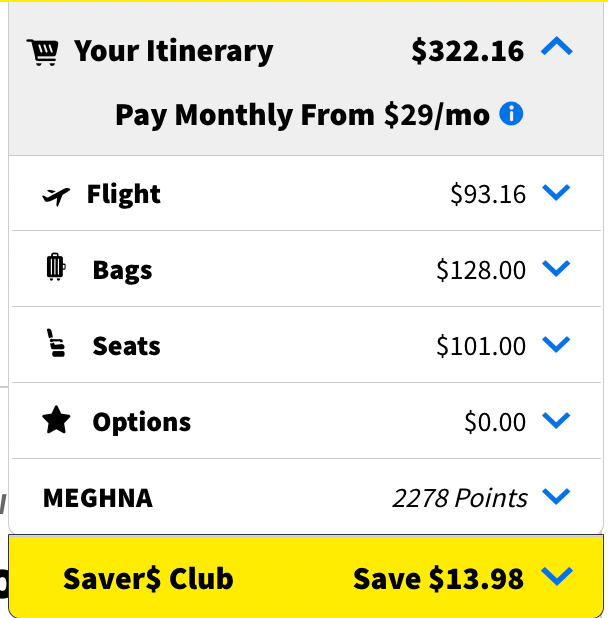
Task: Click the star Options icon
Action: [x=57, y=421]
